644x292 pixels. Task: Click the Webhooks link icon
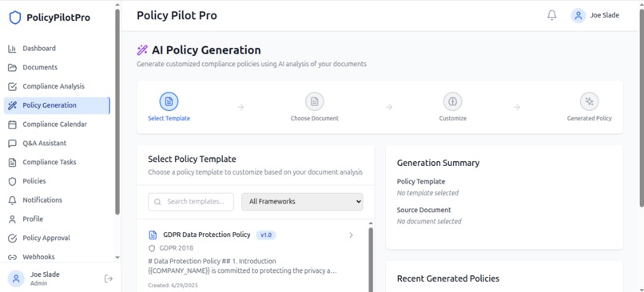[x=12, y=257]
